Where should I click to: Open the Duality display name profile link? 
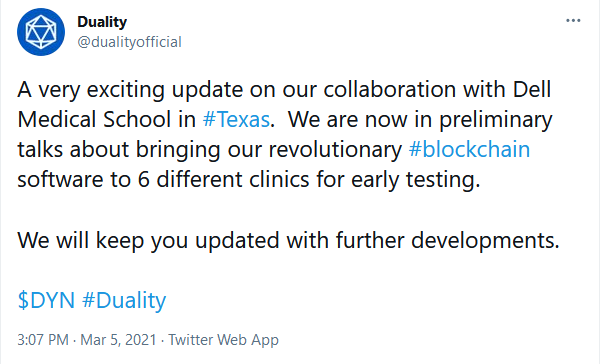102,22
